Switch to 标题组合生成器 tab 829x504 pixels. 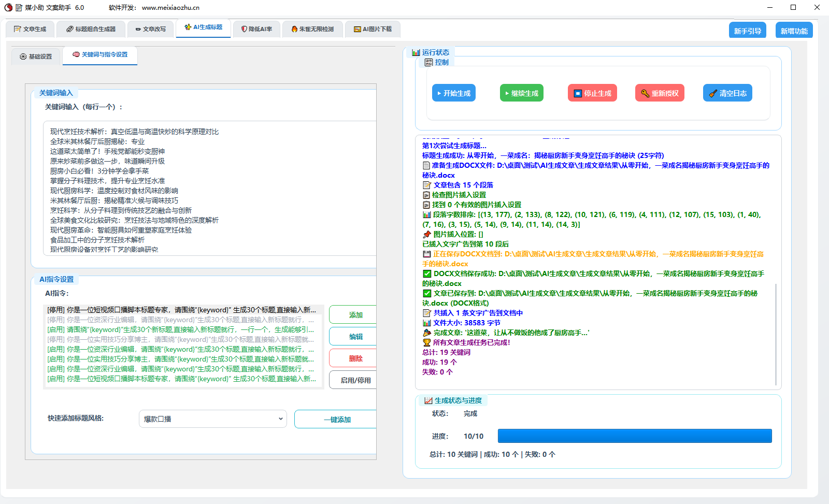coord(91,29)
